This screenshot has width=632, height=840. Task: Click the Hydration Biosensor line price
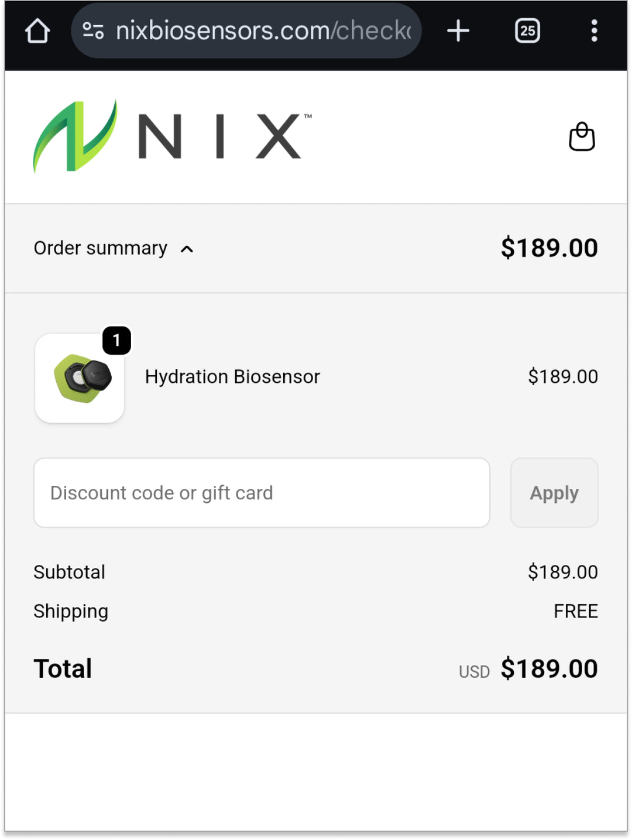562,377
